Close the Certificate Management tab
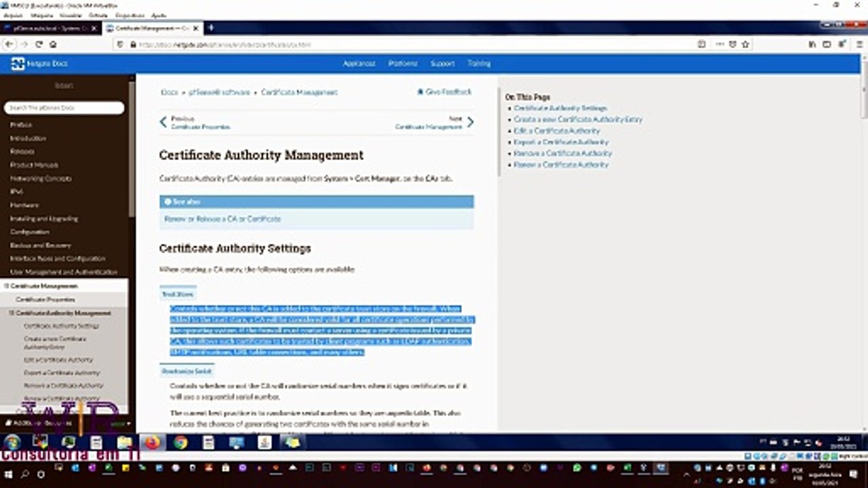Viewport: 868px width, 488px height. click(197, 28)
